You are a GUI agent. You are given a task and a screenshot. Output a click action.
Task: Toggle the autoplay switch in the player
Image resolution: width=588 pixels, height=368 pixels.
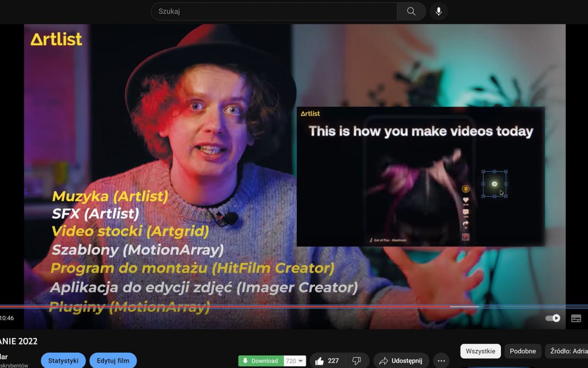click(x=553, y=318)
